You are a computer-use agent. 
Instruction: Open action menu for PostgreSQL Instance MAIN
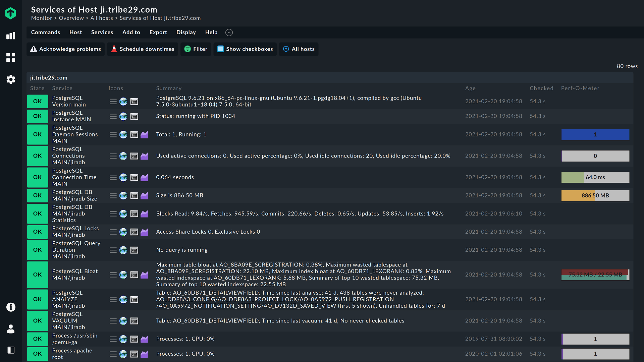click(113, 116)
